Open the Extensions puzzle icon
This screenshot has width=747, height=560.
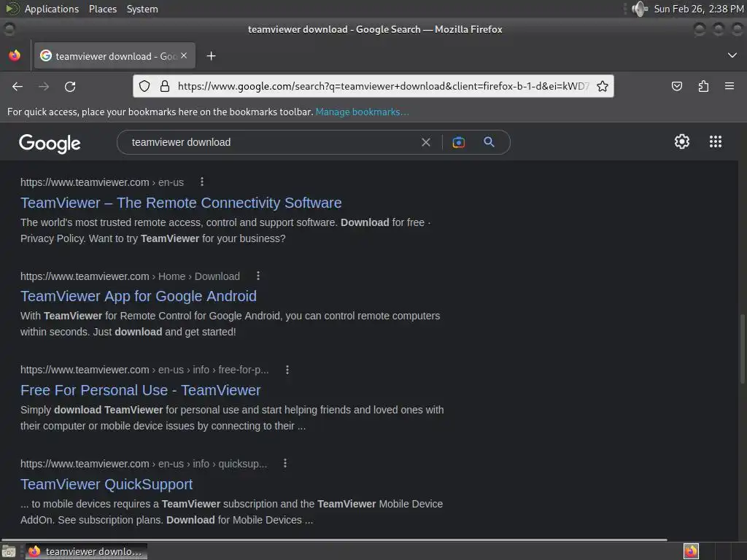pyautogui.click(x=703, y=86)
